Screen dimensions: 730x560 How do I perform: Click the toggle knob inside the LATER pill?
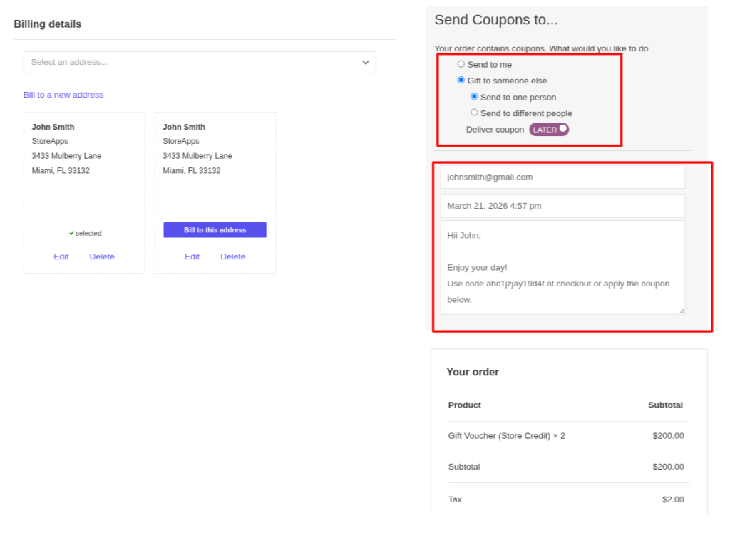point(561,128)
